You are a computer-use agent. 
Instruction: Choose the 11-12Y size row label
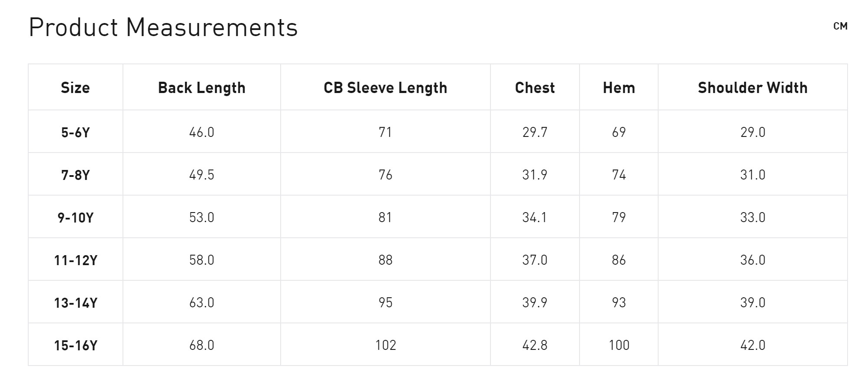tap(76, 260)
